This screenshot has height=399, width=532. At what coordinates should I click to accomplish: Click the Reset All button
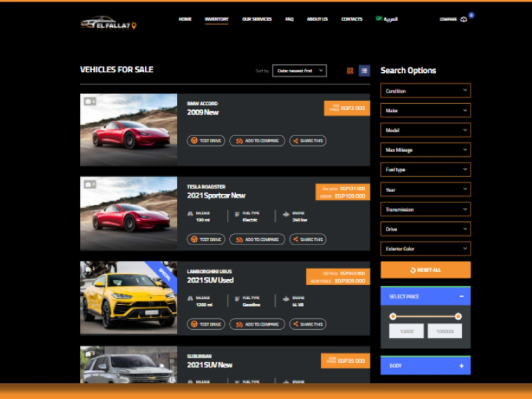426,270
